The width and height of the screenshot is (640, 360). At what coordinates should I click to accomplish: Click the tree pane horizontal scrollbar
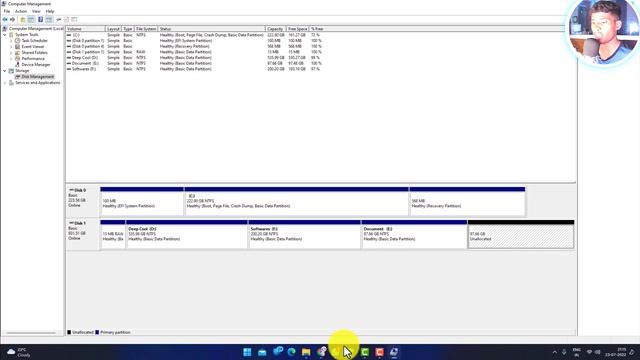31,333
